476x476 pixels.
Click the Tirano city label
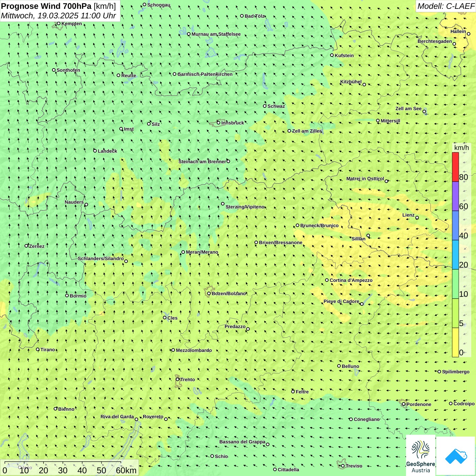click(48, 350)
